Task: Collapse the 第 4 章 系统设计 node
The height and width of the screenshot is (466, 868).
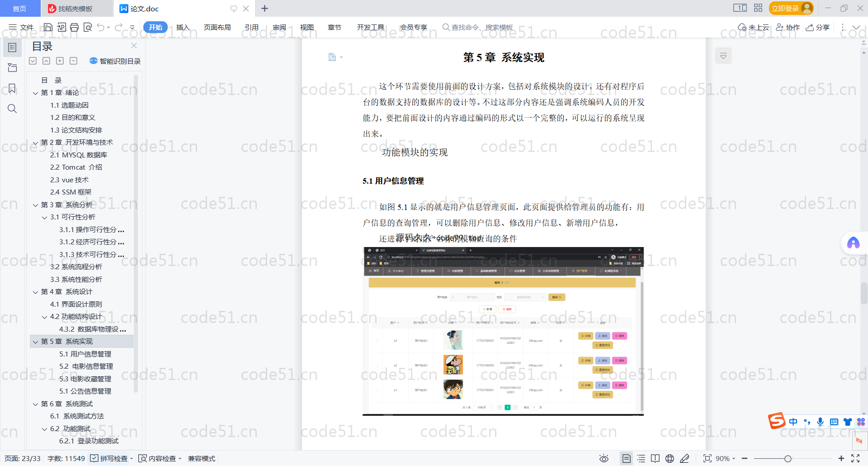Action: 35,292
